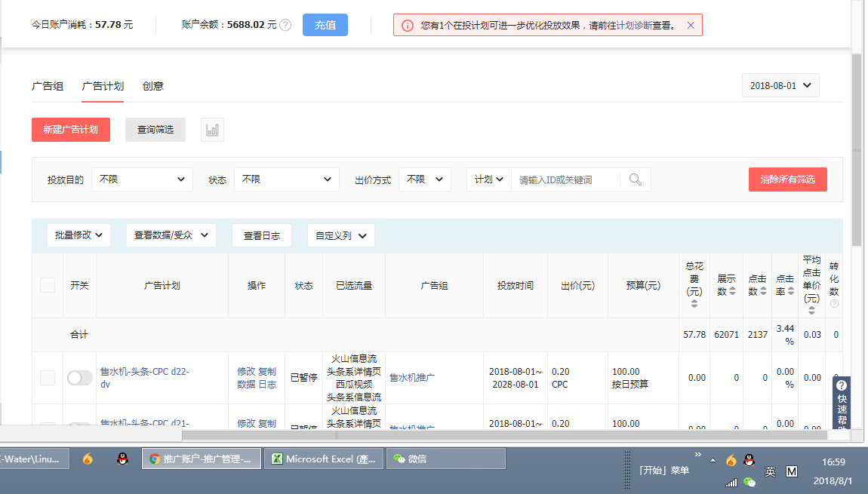Open the 2018-08-01 date dropdown
The height and width of the screenshot is (494, 868).
click(x=780, y=86)
